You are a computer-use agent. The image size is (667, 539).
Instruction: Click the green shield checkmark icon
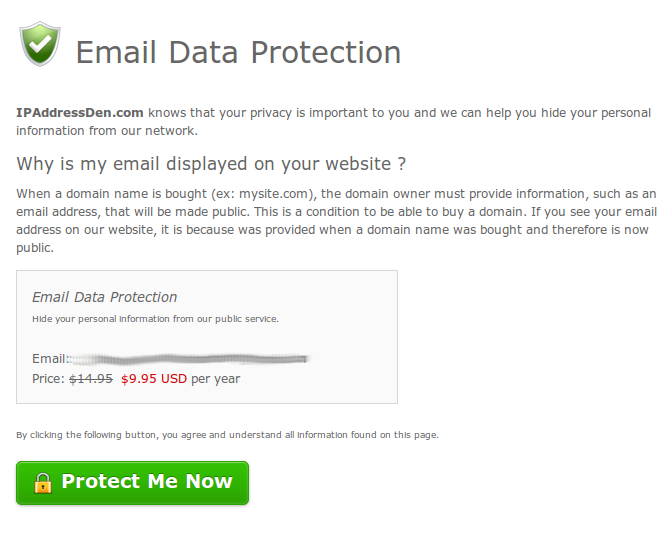40,44
